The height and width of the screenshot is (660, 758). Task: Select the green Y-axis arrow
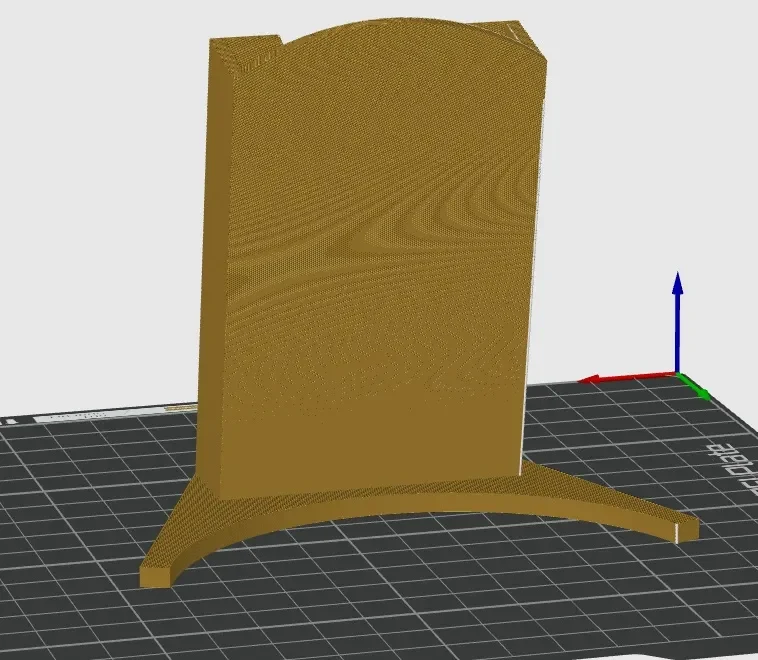click(695, 387)
